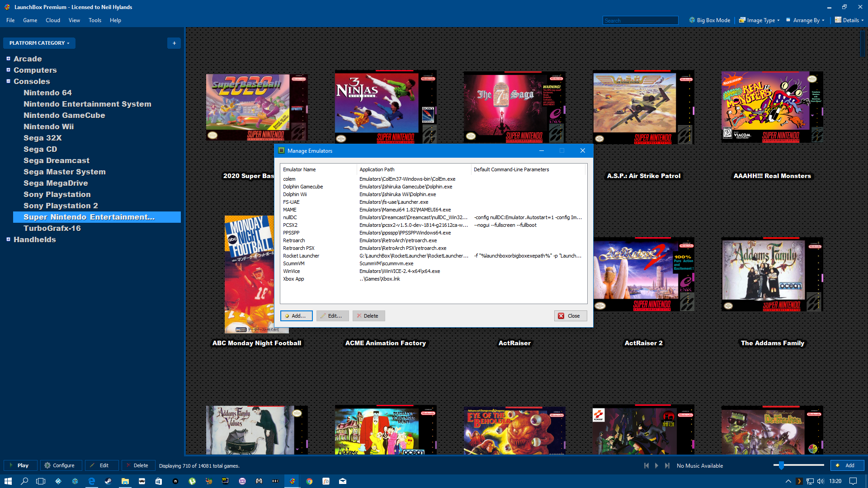Open the File menu
The height and width of the screenshot is (488, 868).
pyautogui.click(x=10, y=20)
